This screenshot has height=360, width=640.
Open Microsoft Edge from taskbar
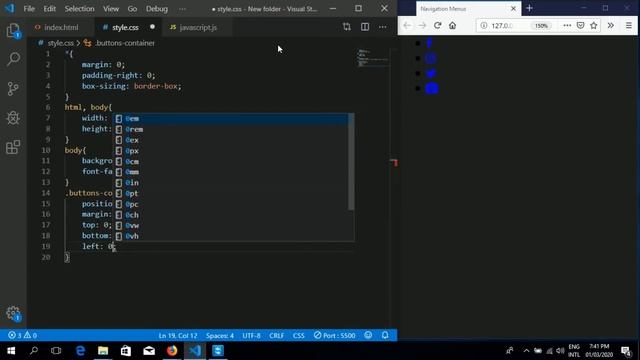pos(80,351)
